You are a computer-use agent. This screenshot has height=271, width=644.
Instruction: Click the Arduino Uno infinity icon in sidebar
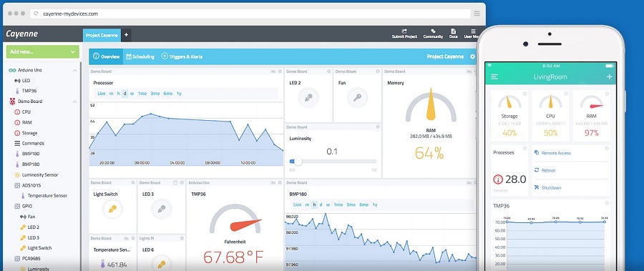coord(12,70)
